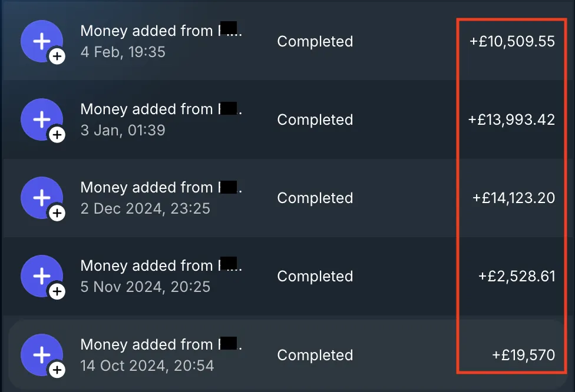The width and height of the screenshot is (575, 392).
Task: Click the 2 Dec 2024 transaction plus icon
Action: (42, 198)
